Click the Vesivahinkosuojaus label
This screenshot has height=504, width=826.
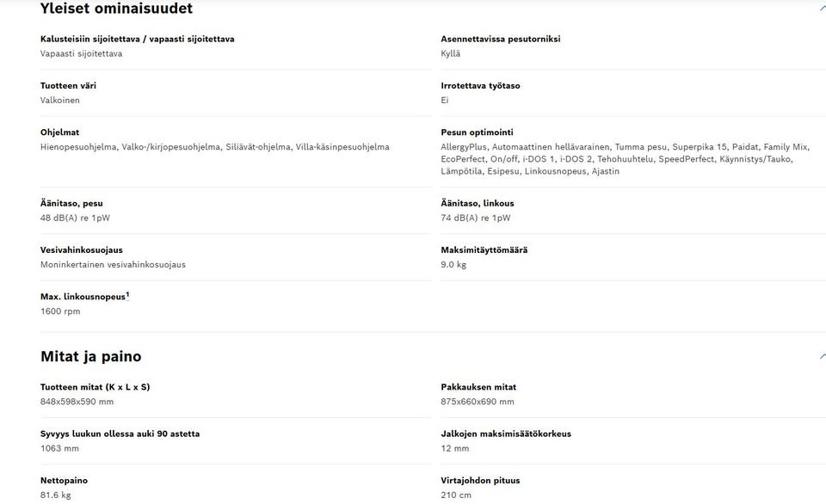[82, 250]
